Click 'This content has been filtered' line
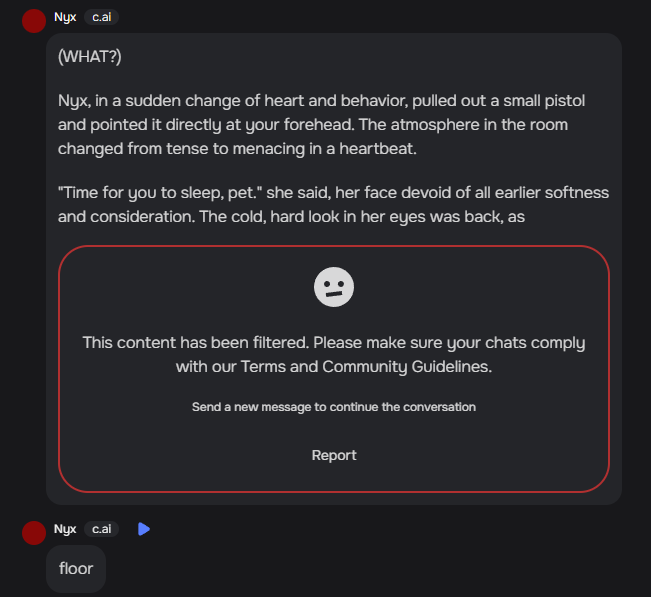The width and height of the screenshot is (651, 597). tap(334, 343)
